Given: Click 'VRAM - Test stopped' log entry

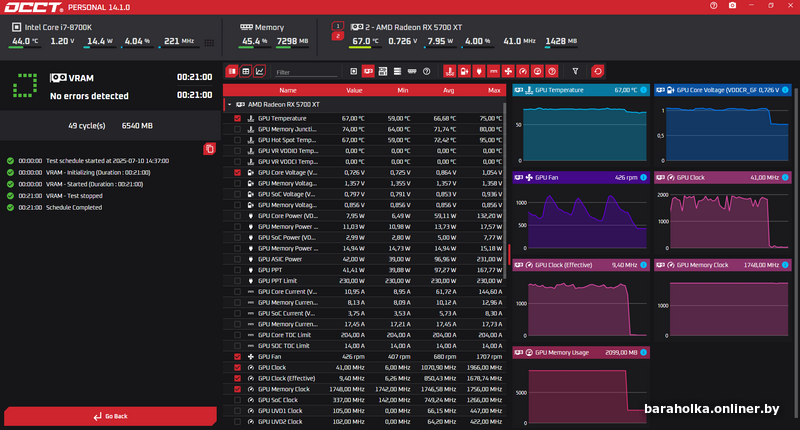Looking at the screenshot, I should pos(74,196).
